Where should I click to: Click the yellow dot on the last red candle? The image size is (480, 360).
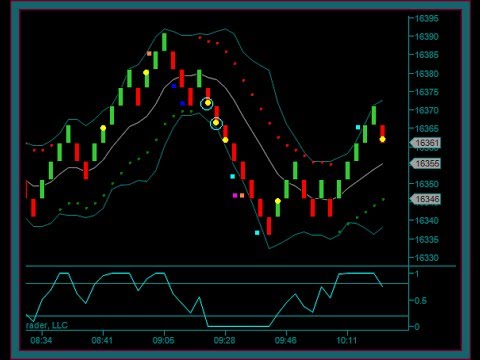point(382,139)
